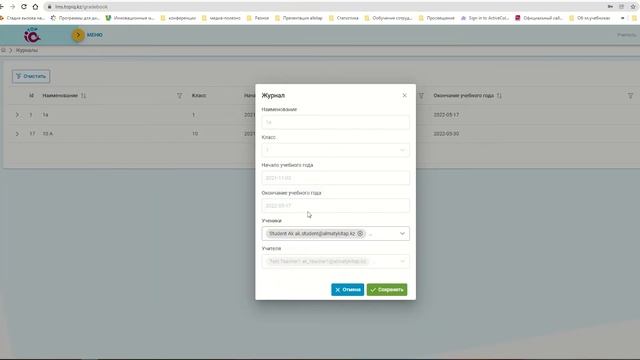Open the 'Журналы' breadcrumb
640x360 pixels.
coord(27,50)
